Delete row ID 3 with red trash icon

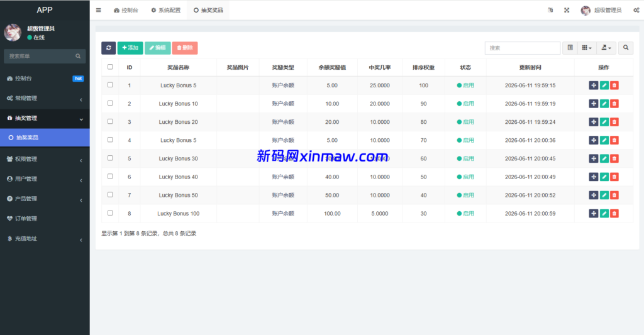[x=614, y=122]
